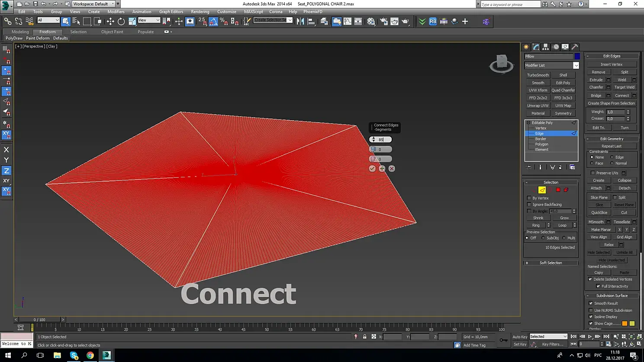Image resolution: width=644 pixels, height=362 pixels.
Task: Open the Workspace Default dropdown
Action: pos(93,4)
